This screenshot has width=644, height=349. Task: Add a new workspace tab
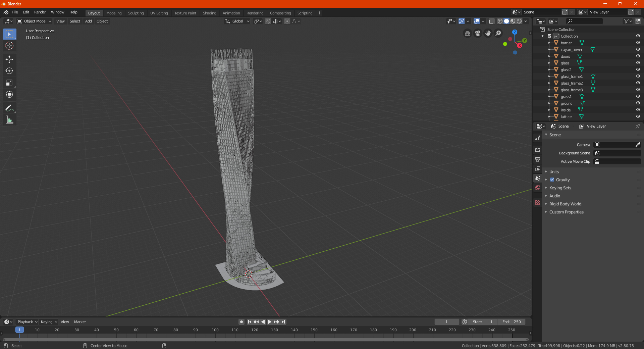pos(319,13)
